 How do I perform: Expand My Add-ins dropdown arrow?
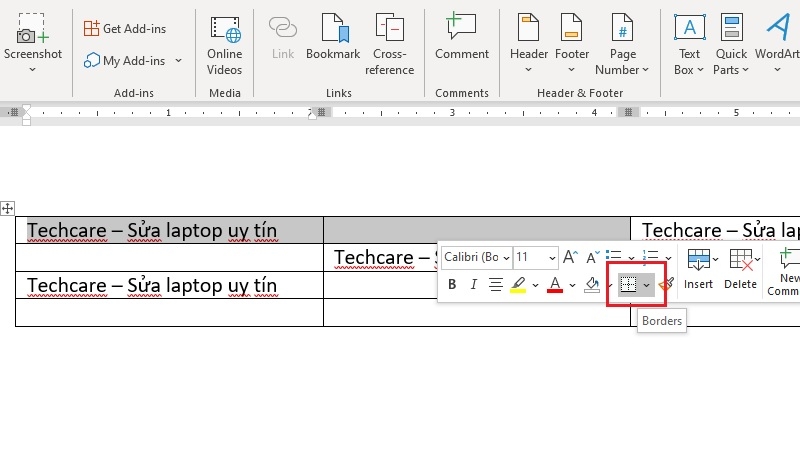tap(179, 61)
